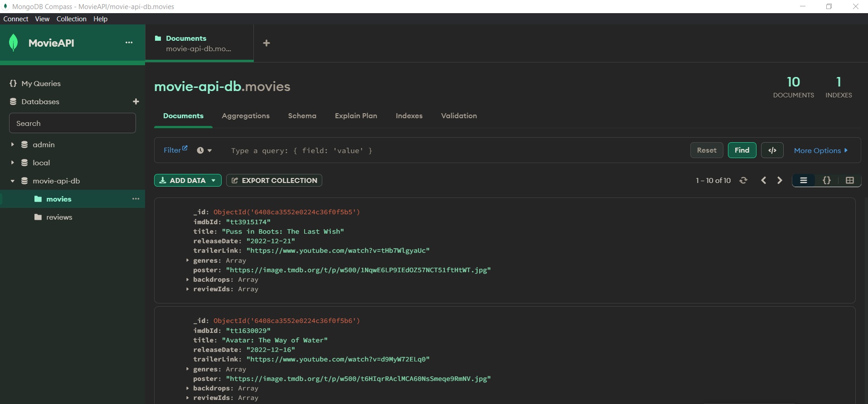Select the Documents sub-tab
The image size is (868, 404).
(183, 116)
